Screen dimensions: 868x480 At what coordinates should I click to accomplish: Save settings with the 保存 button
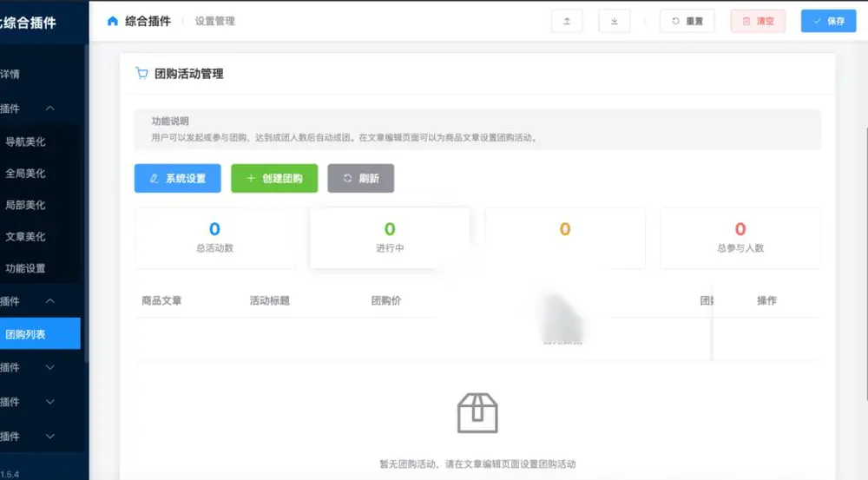pyautogui.click(x=828, y=21)
